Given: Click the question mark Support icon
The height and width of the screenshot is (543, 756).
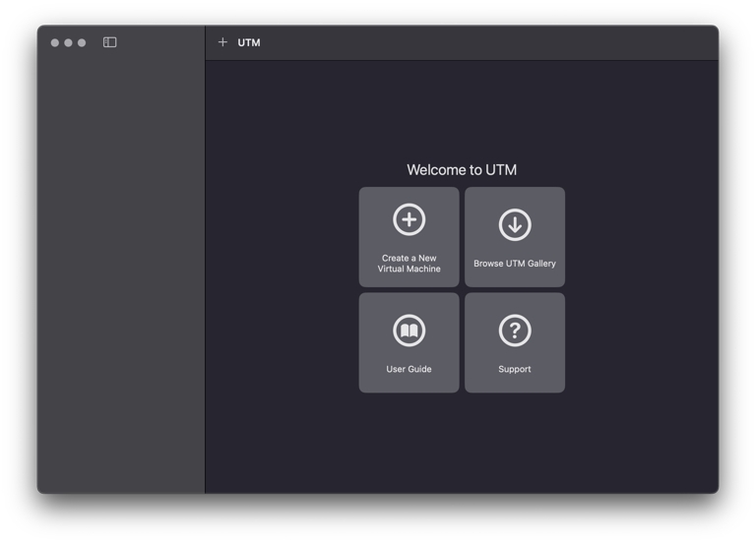Looking at the screenshot, I should tap(515, 331).
